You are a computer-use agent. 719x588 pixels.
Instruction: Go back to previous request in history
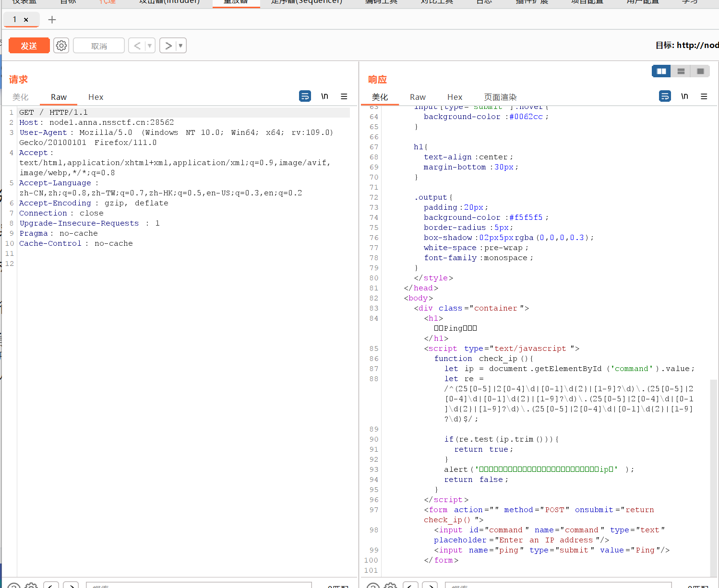click(x=137, y=46)
